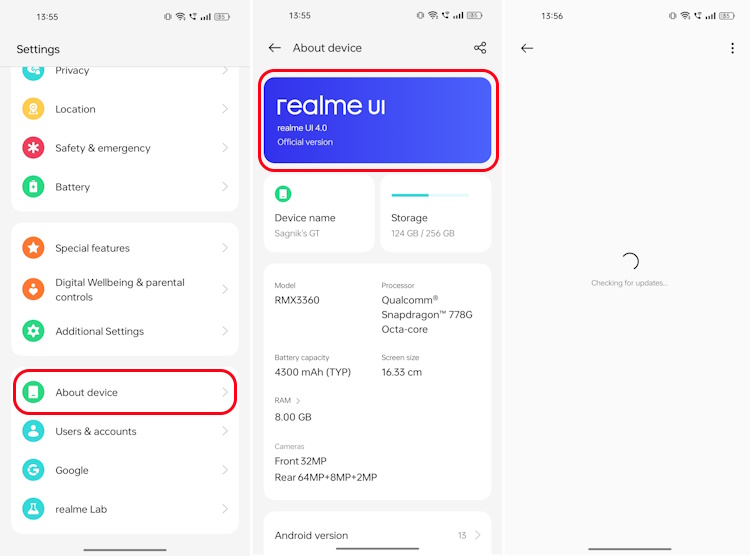This screenshot has width=750, height=556.
Task: Open the Device name card
Action: click(319, 213)
